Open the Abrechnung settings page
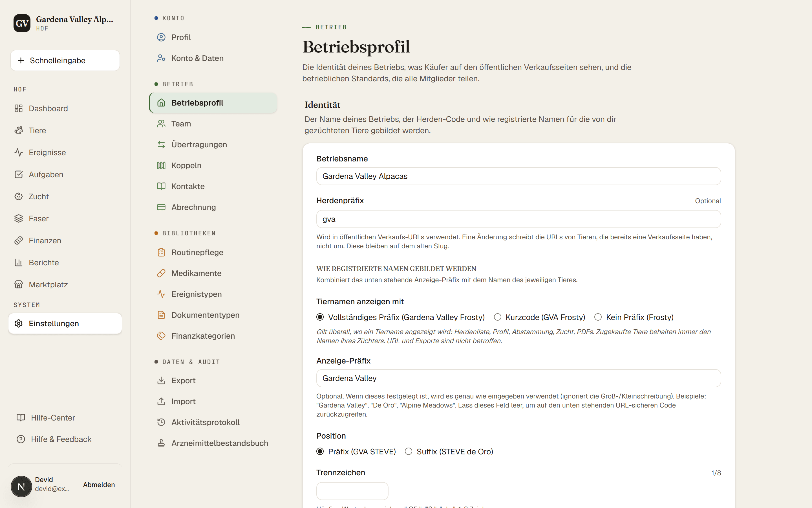Screen dimensions: 812x508 (213, 207)
